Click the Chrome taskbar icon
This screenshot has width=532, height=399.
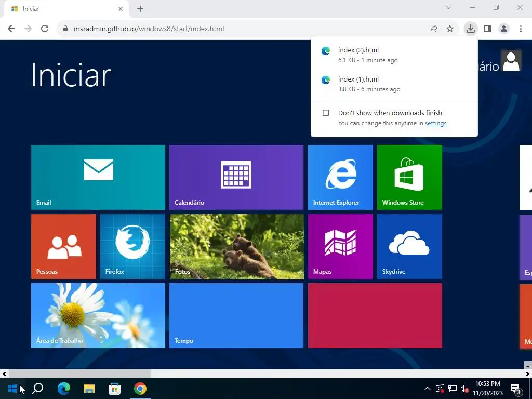tap(140, 389)
